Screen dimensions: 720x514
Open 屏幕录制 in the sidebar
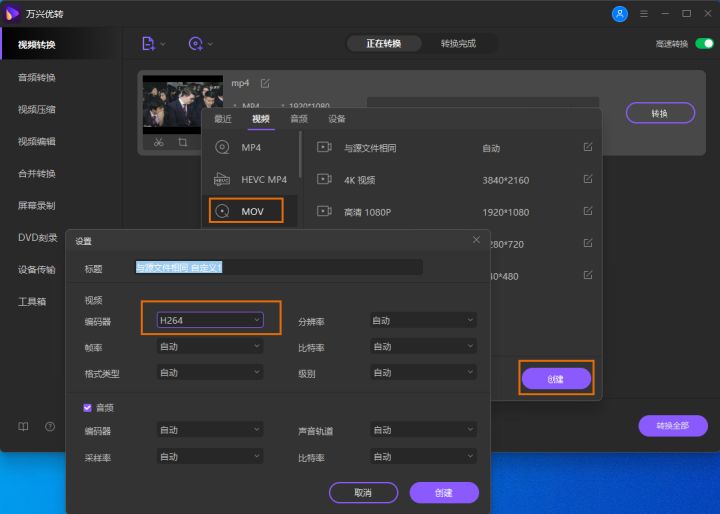[37, 205]
